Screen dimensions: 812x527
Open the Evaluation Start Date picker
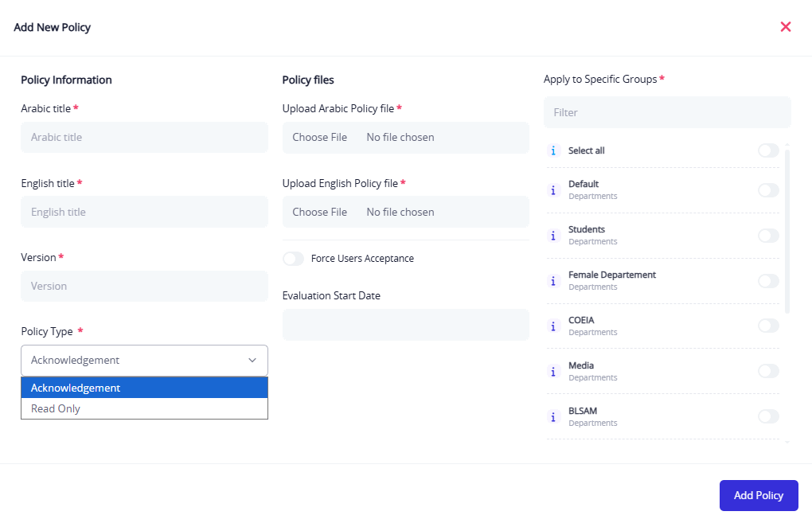pos(405,325)
